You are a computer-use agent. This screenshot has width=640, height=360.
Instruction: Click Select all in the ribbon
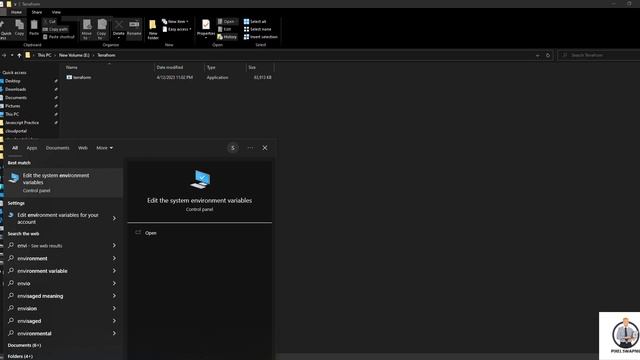click(255, 22)
